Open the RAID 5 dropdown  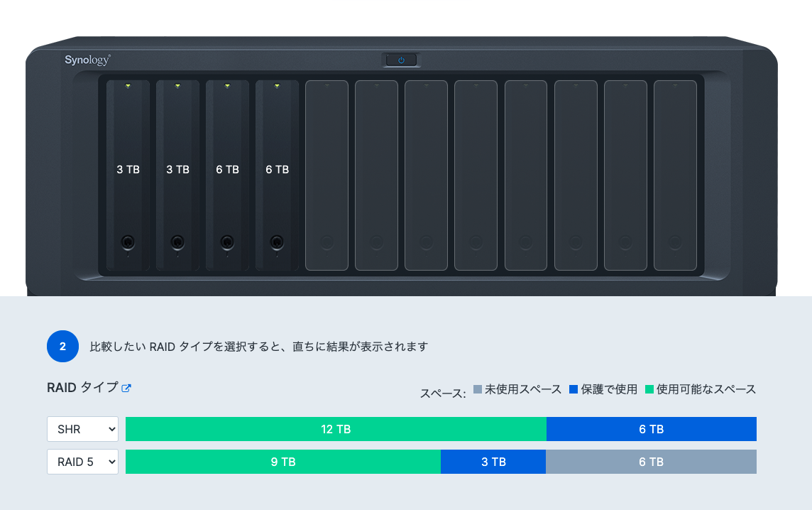(x=82, y=462)
